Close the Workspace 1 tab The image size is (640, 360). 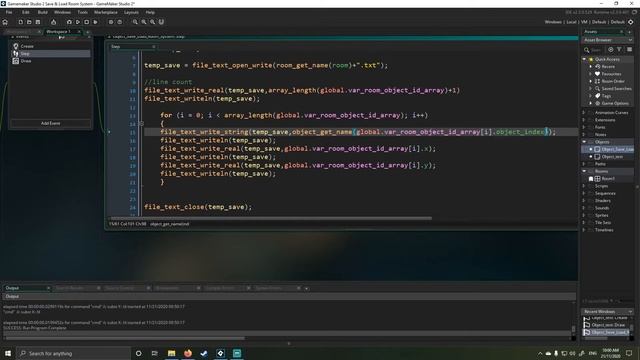point(79,31)
